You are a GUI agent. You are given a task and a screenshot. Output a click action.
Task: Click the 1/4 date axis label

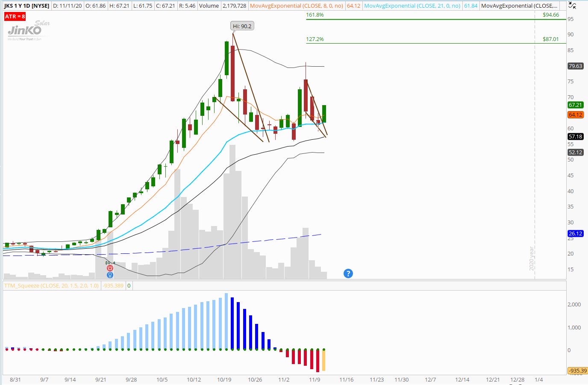(x=539, y=379)
